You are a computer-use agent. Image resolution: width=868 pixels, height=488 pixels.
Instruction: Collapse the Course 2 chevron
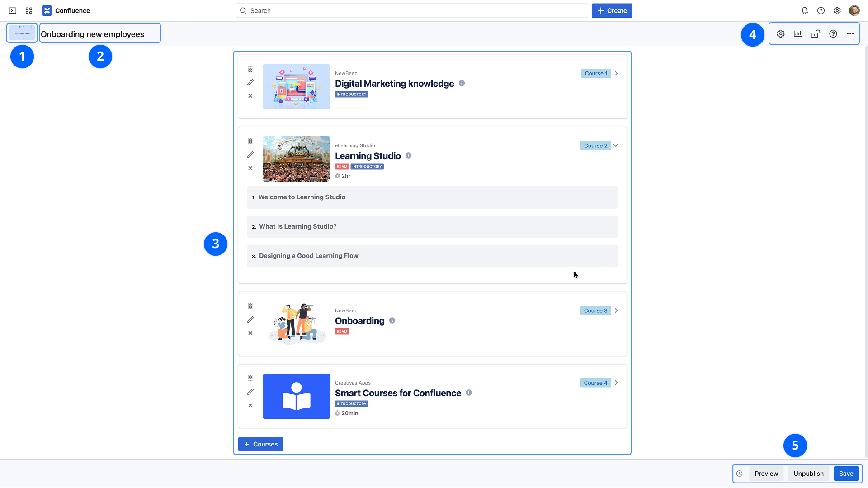616,145
